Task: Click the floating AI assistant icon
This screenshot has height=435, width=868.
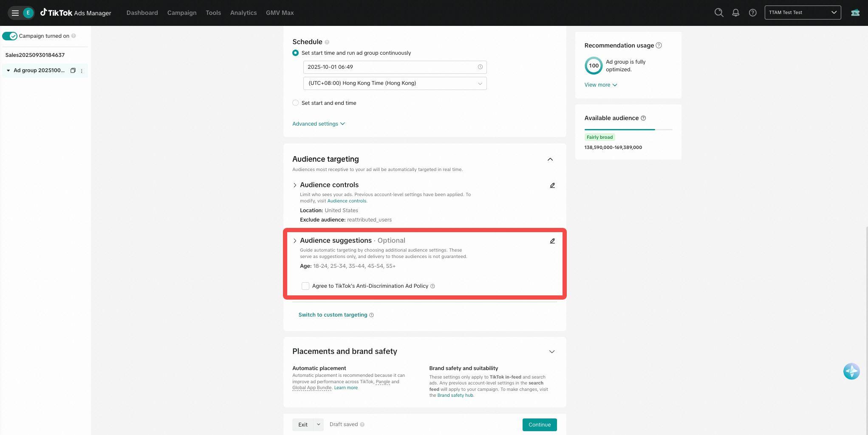Action: pyautogui.click(x=851, y=371)
